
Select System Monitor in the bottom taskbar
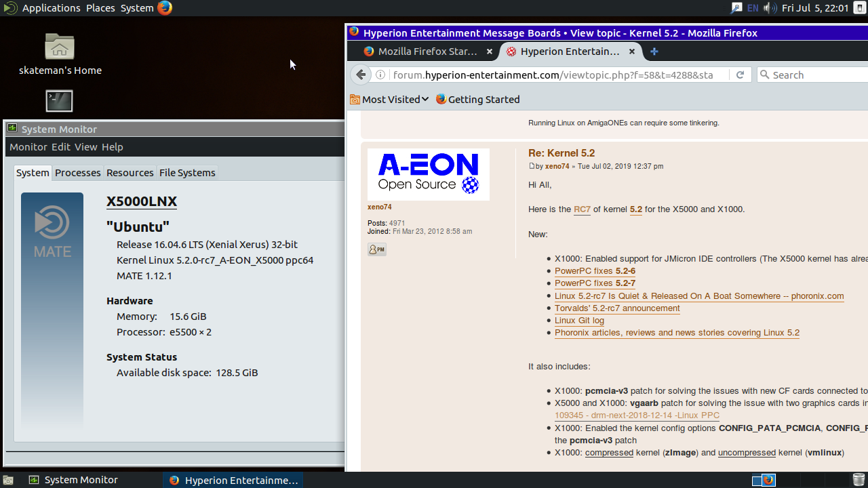pos(73,480)
